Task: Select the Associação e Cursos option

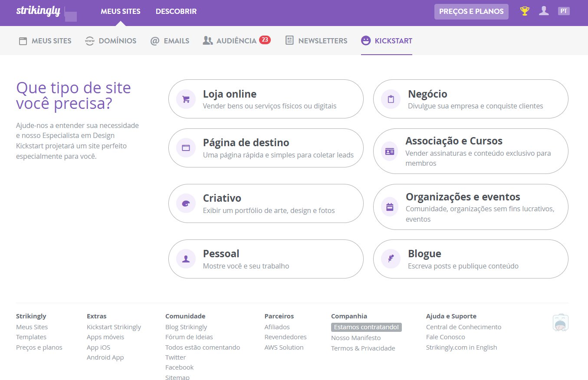Action: (x=470, y=151)
